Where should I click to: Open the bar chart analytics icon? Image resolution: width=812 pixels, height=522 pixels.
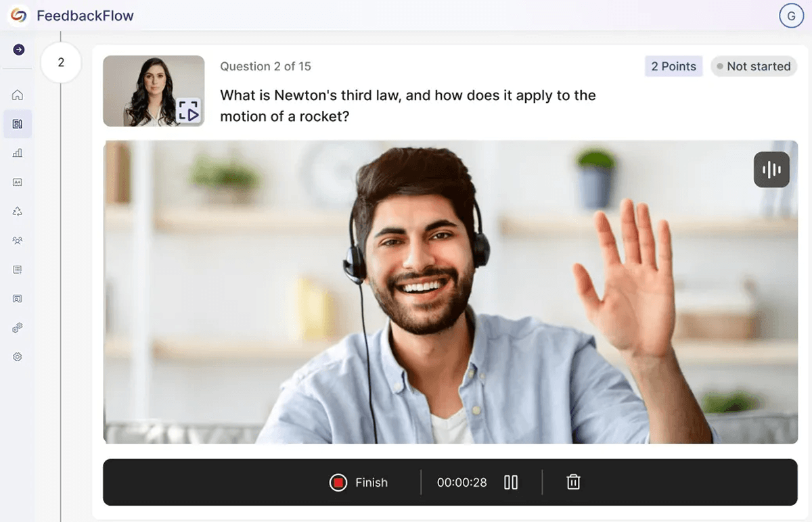pyautogui.click(x=18, y=153)
